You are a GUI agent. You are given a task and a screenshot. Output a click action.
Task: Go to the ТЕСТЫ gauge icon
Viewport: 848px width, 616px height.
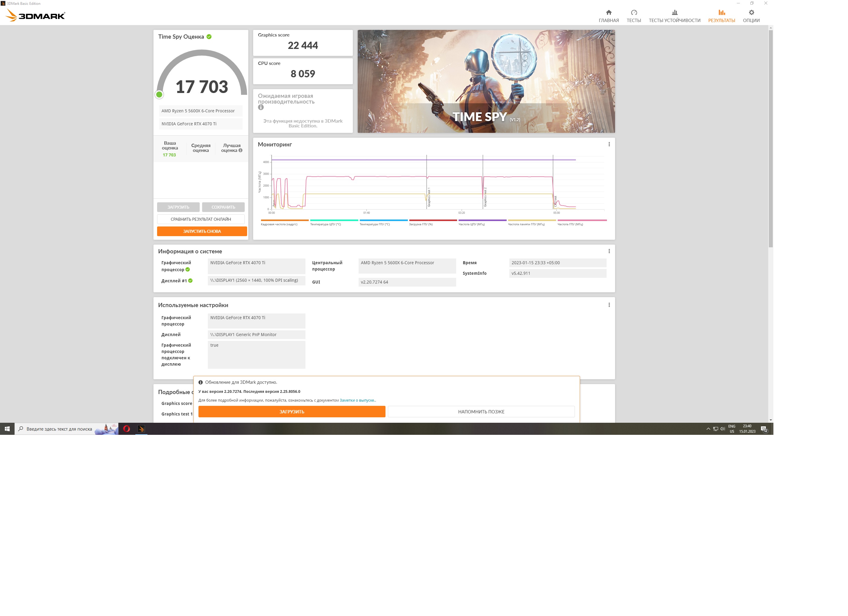point(634,13)
